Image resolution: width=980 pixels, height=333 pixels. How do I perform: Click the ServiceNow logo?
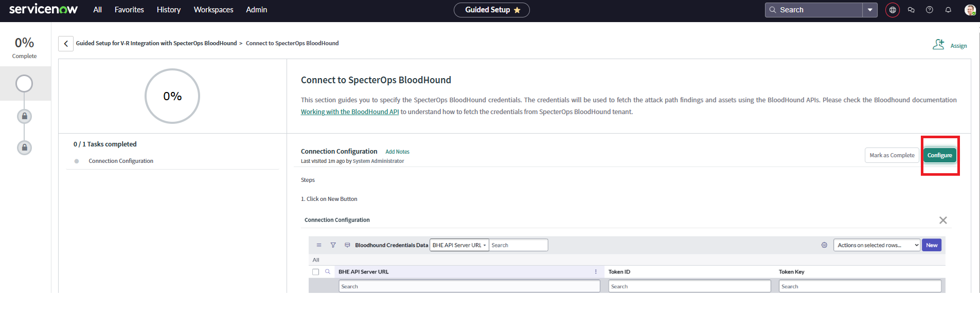point(43,9)
